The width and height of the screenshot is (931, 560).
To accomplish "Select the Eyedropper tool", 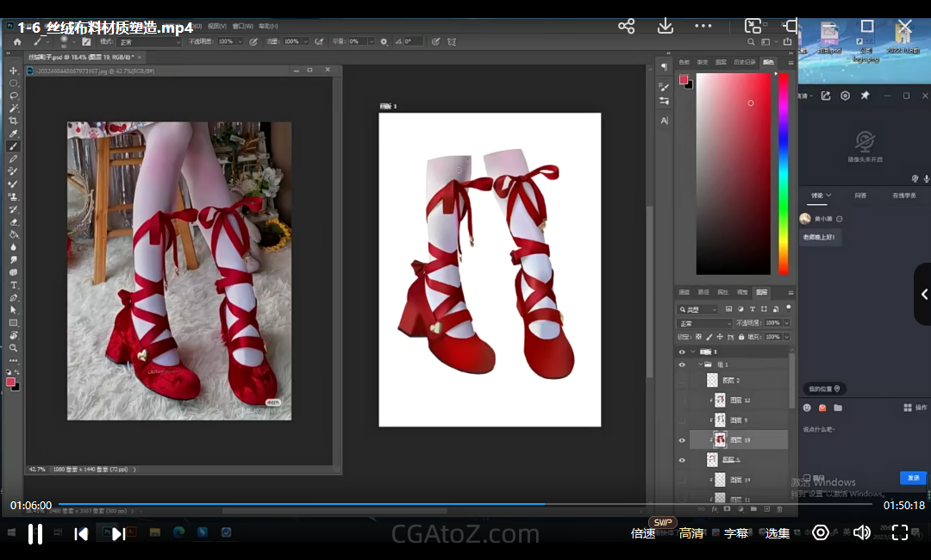I will (x=13, y=134).
